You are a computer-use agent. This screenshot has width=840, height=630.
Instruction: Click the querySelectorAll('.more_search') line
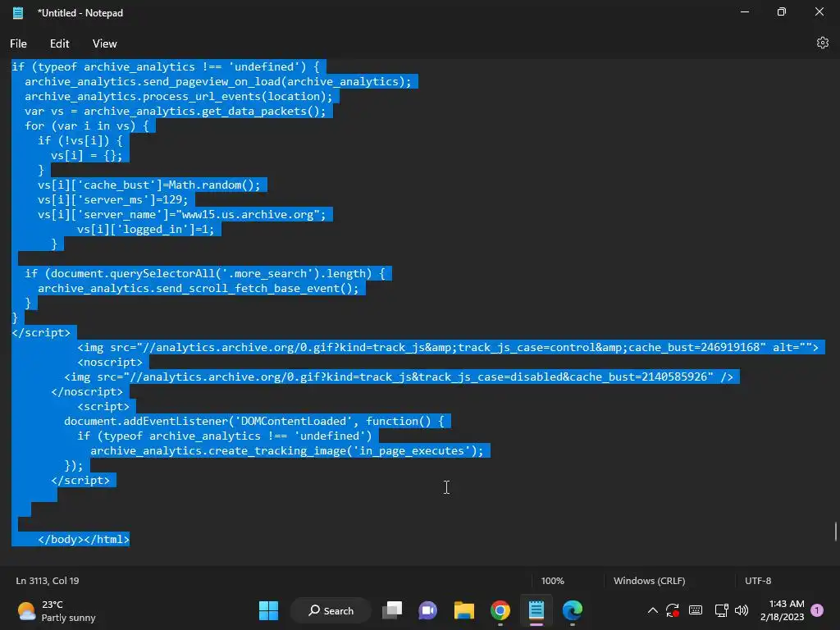click(x=204, y=273)
